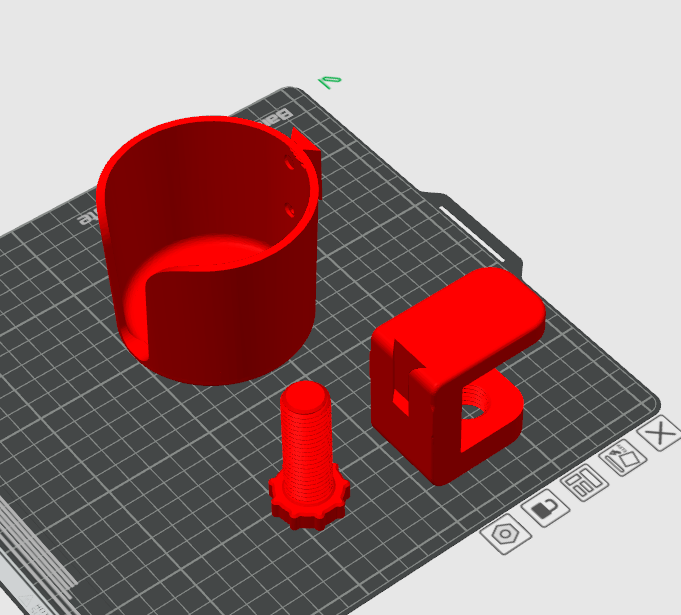This screenshot has height=615, width=681.
Task: Click the flat top of the bolt
Action: click(306, 396)
